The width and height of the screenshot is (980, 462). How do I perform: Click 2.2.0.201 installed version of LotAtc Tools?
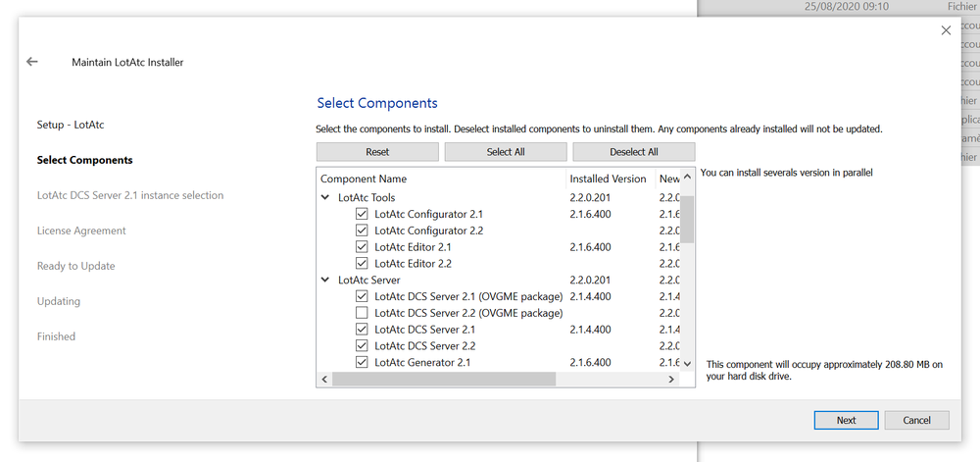(x=590, y=197)
